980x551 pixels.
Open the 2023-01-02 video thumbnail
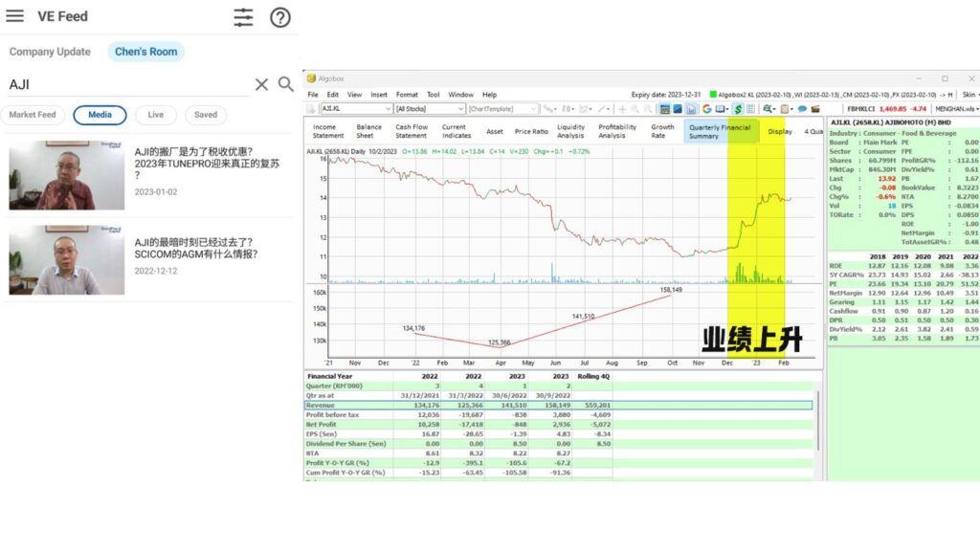pyautogui.click(x=67, y=175)
